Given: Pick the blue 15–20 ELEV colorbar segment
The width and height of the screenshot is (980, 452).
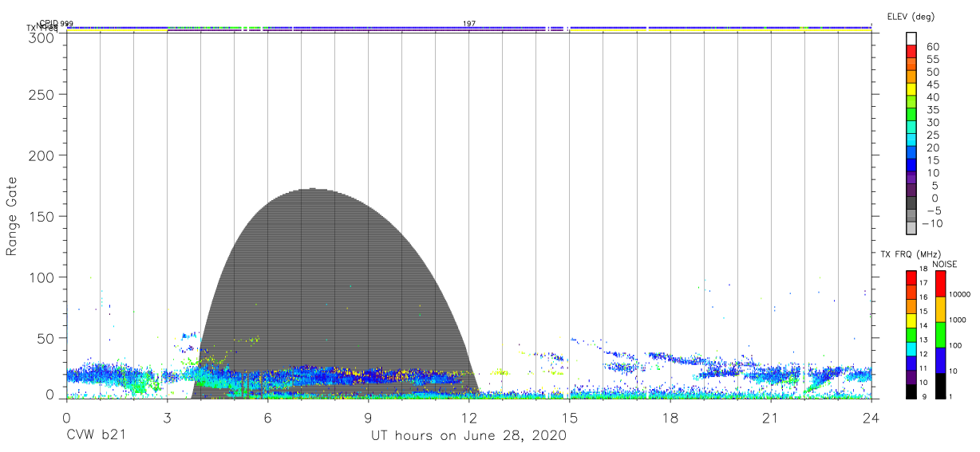Looking at the screenshot, I should (912, 154).
